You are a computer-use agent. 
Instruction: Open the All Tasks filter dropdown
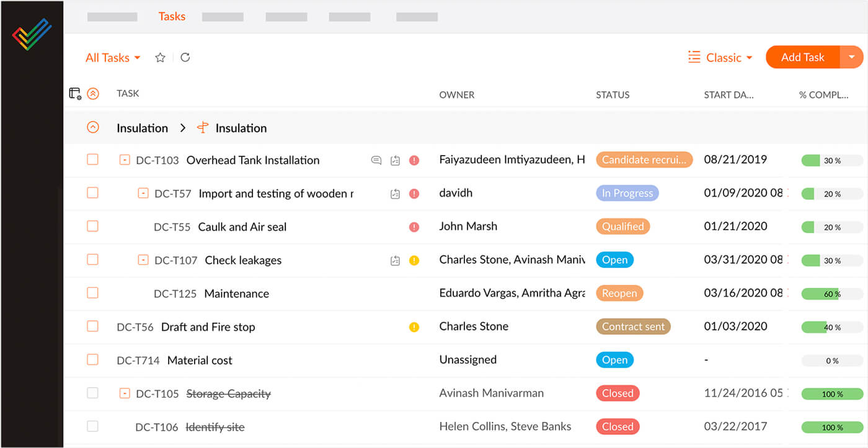(x=113, y=58)
